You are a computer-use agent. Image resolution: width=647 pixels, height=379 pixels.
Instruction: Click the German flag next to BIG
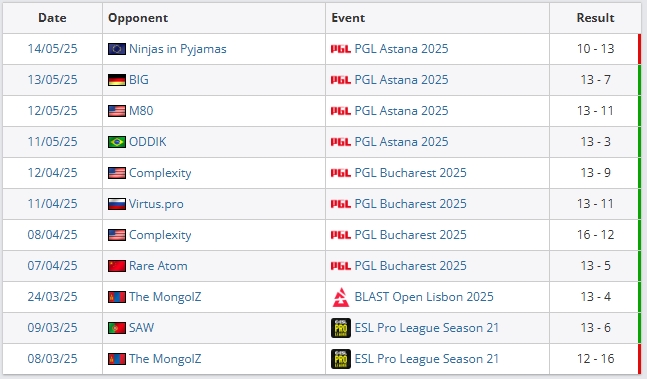[x=117, y=80]
